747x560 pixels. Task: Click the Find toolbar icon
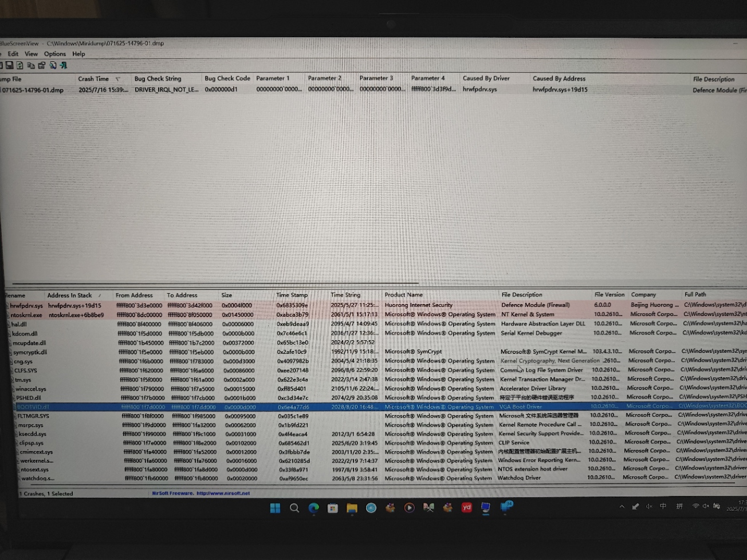(53, 65)
